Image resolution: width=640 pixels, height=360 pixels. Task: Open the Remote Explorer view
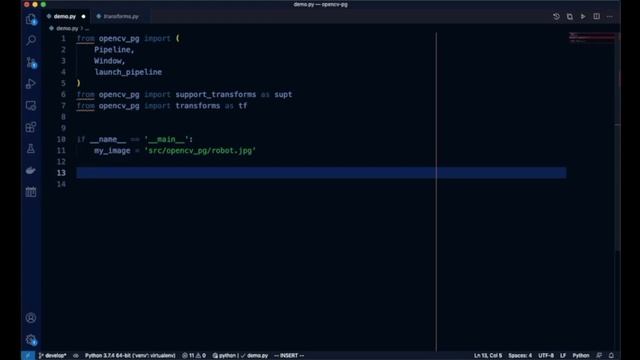(x=31, y=105)
